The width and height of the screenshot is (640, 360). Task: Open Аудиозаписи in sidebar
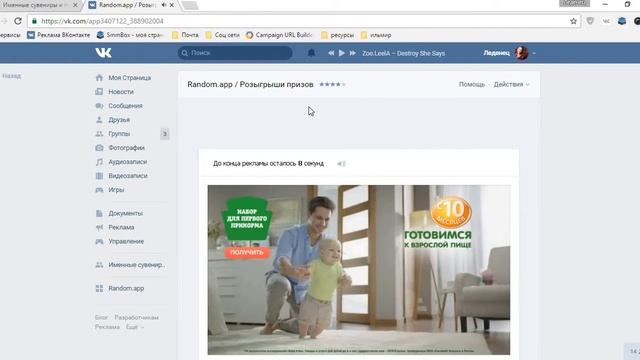(x=127, y=162)
